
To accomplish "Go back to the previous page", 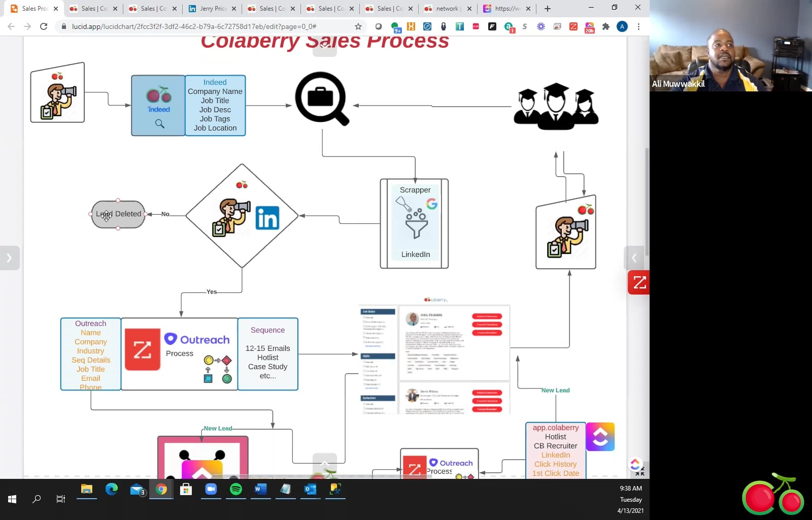I will [11, 26].
